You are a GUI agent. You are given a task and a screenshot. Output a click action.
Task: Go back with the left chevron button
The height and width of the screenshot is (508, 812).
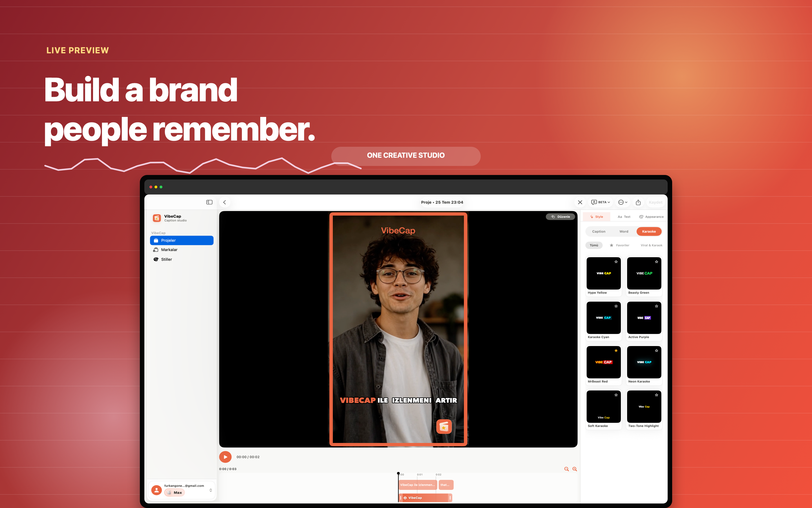click(x=224, y=202)
